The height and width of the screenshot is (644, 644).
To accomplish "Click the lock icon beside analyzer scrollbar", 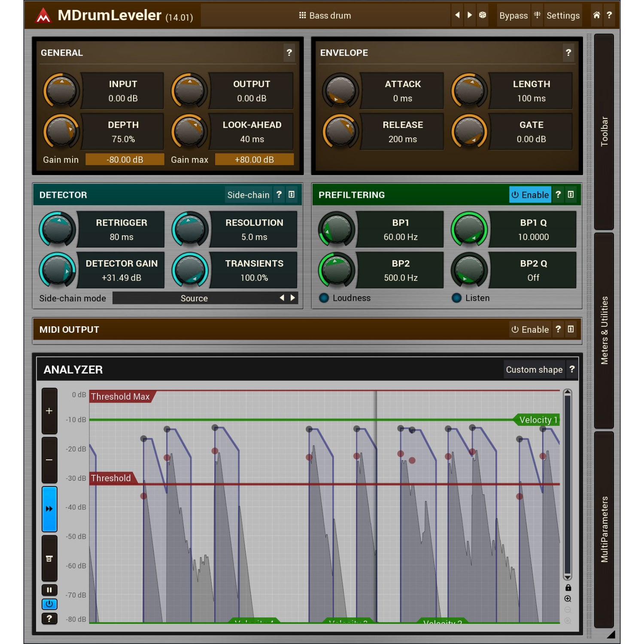I will click(568, 588).
